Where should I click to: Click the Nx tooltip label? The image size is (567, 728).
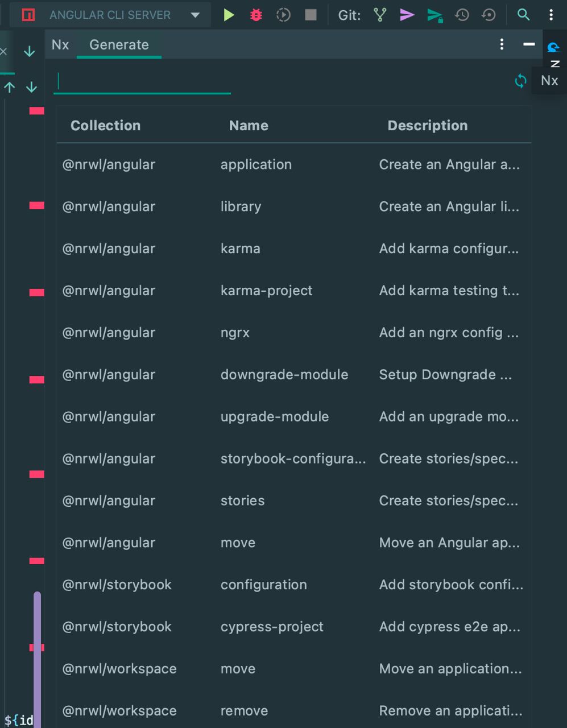pyautogui.click(x=549, y=81)
